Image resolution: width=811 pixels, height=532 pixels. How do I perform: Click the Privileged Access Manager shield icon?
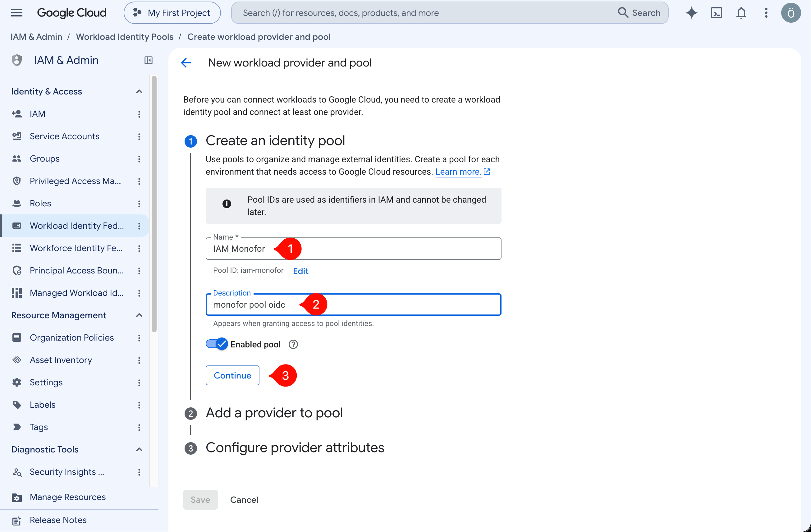point(17,181)
